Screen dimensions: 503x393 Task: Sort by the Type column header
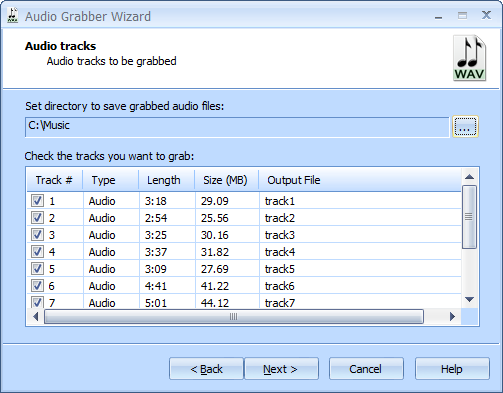[111, 180]
